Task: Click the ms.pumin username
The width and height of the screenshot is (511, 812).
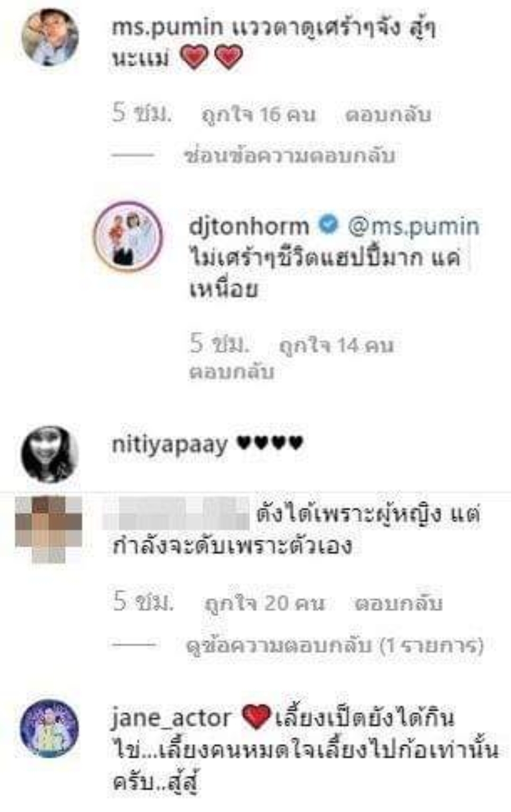Action: click(x=167, y=27)
